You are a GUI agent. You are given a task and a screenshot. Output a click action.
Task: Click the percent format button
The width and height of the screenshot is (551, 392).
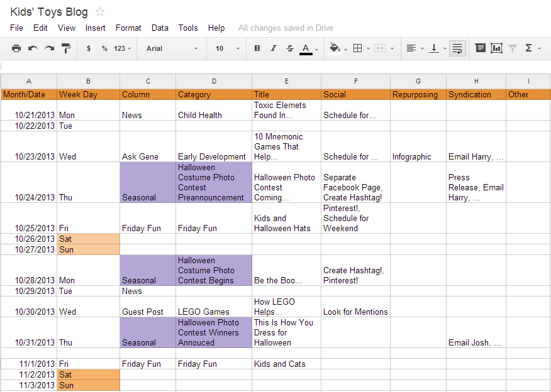(104, 48)
